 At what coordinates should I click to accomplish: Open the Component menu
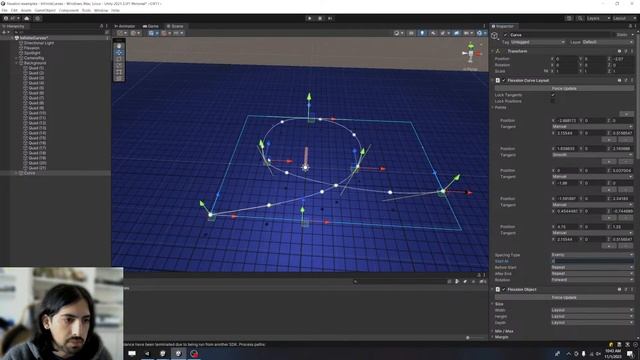tap(69, 10)
